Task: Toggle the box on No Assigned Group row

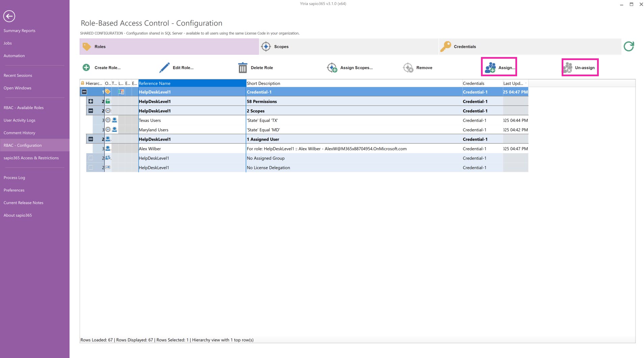Action: (x=91, y=158)
